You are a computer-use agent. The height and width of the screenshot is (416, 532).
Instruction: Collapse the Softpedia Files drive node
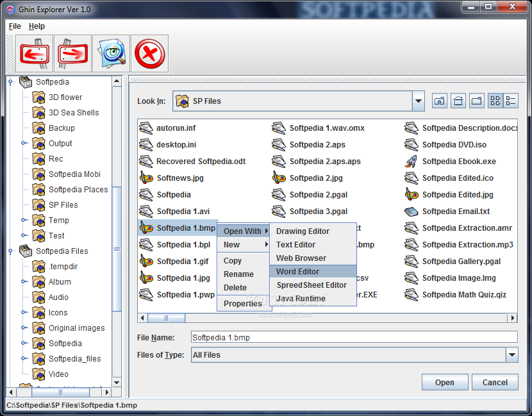point(10,251)
